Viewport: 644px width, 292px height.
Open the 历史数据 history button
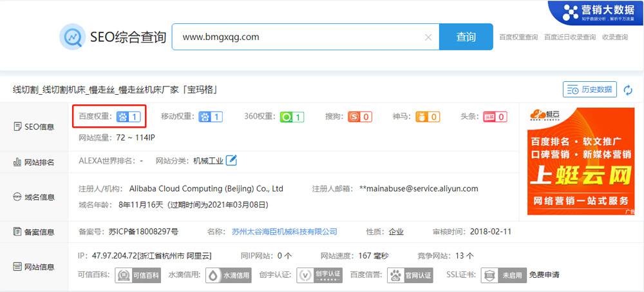click(589, 90)
